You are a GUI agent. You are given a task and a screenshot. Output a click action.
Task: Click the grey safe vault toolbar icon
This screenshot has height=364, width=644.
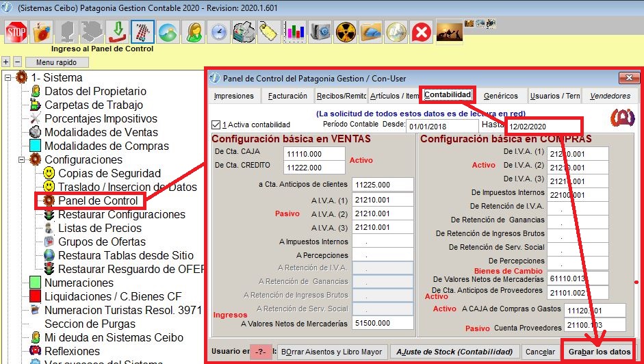[x=320, y=32]
